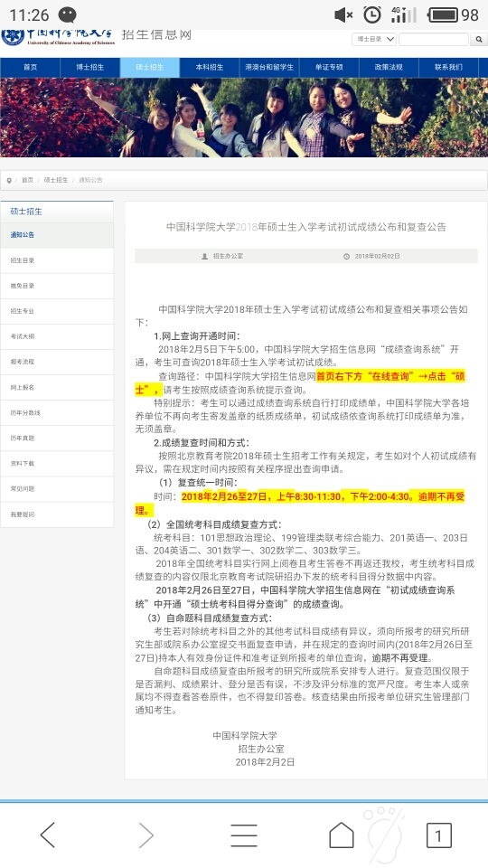This screenshot has height=868, width=488.
Task: Click the magnifier search button
Action: pyautogui.click(x=479, y=39)
